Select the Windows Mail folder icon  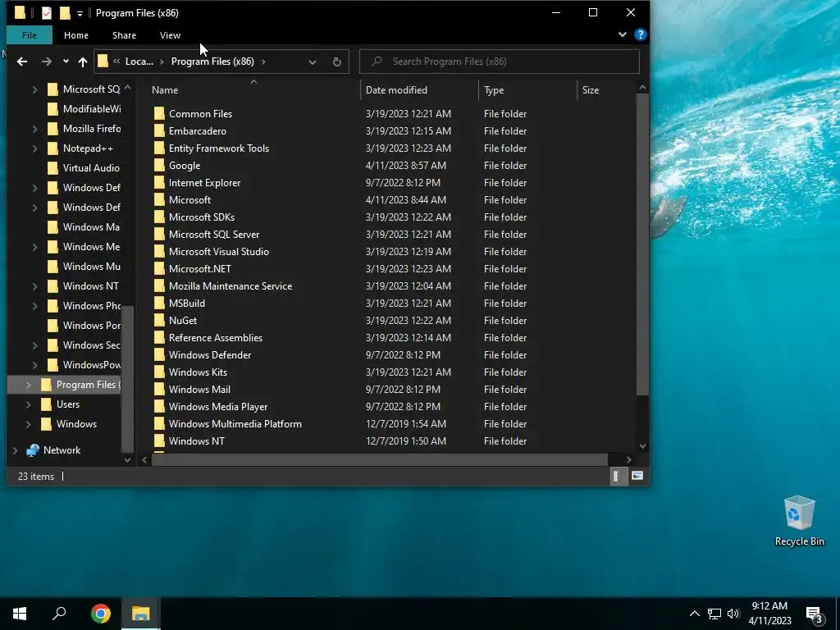[159, 390]
